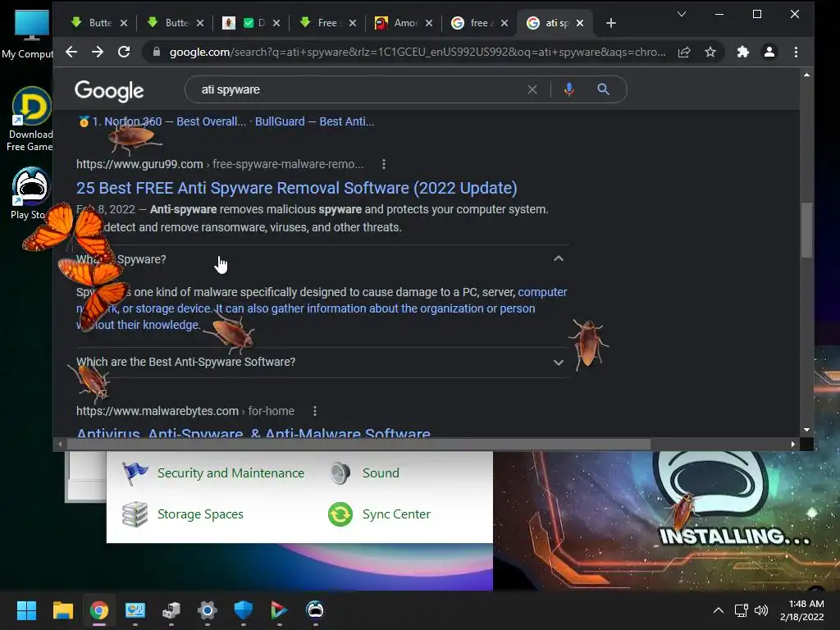Click into the 'ati spyware' search field
The image size is (840, 630).
click(359, 89)
